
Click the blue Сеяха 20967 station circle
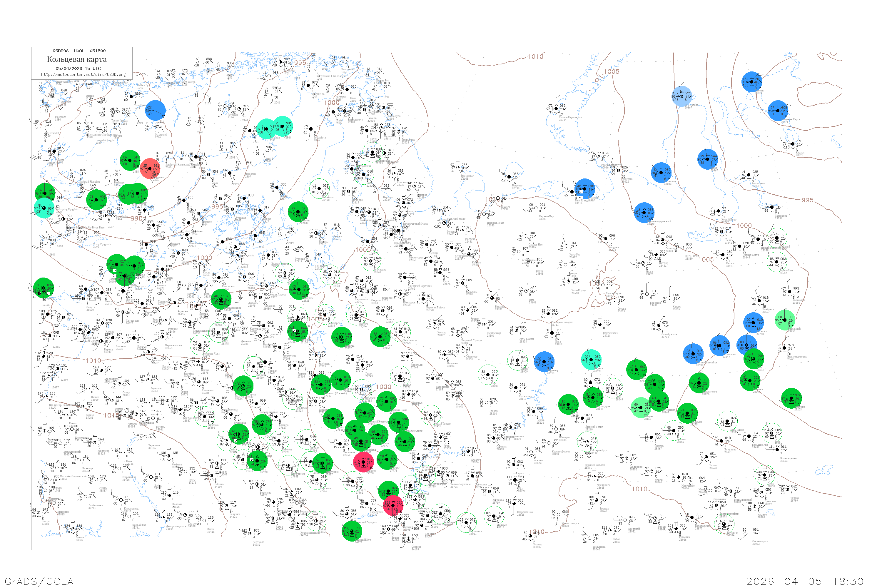click(x=707, y=159)
